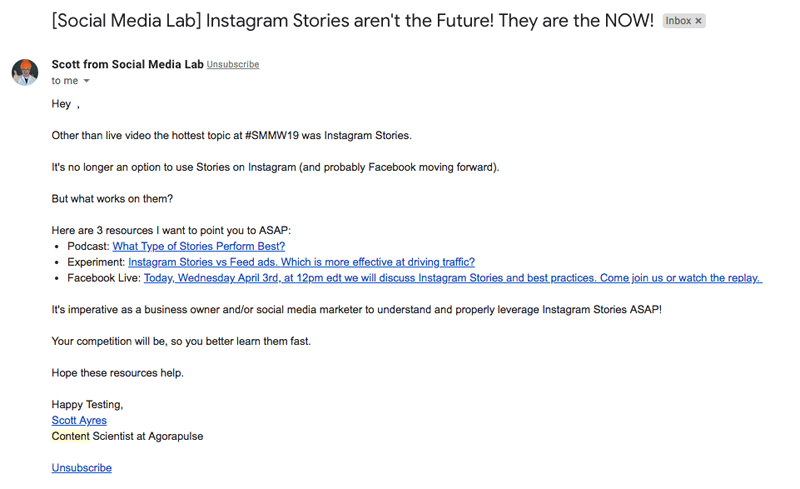
Task: Remove the Inbox label with its x icon
Action: point(698,21)
